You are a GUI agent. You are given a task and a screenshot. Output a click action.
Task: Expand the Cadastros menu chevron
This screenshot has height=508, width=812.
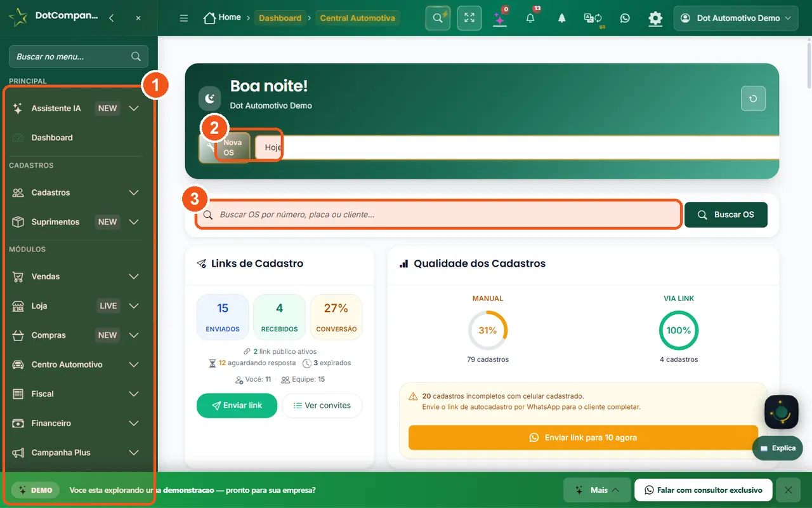pos(134,192)
